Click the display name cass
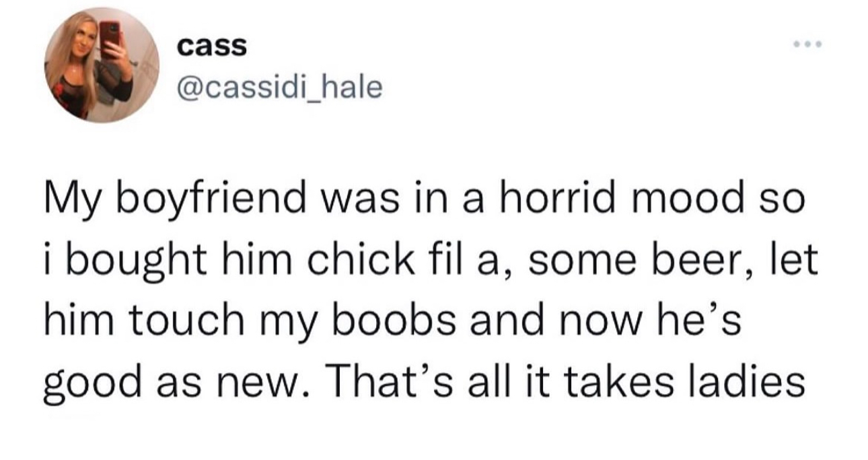The height and width of the screenshot is (460, 868). 212,47
